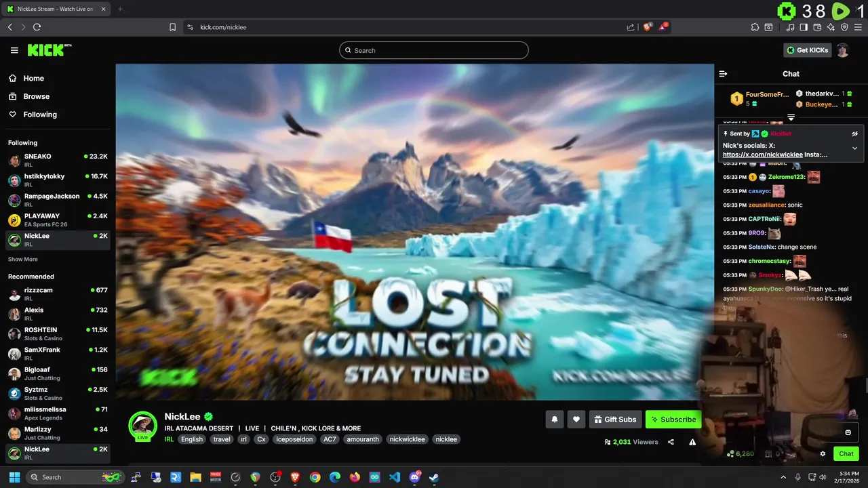Open browser extensions puzzle icon

pos(755,27)
